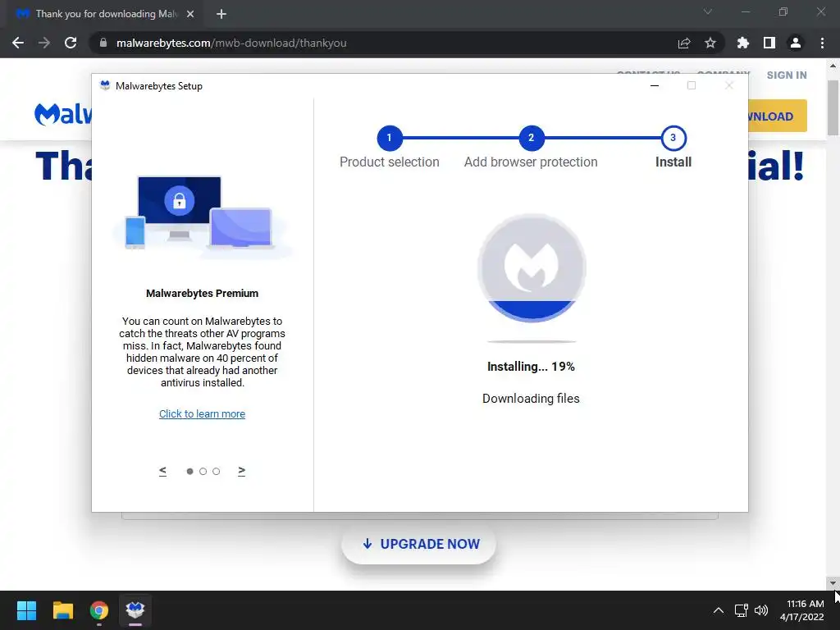Close the Thank you for downloading tab
The height and width of the screenshot is (630, 840).
190,14
